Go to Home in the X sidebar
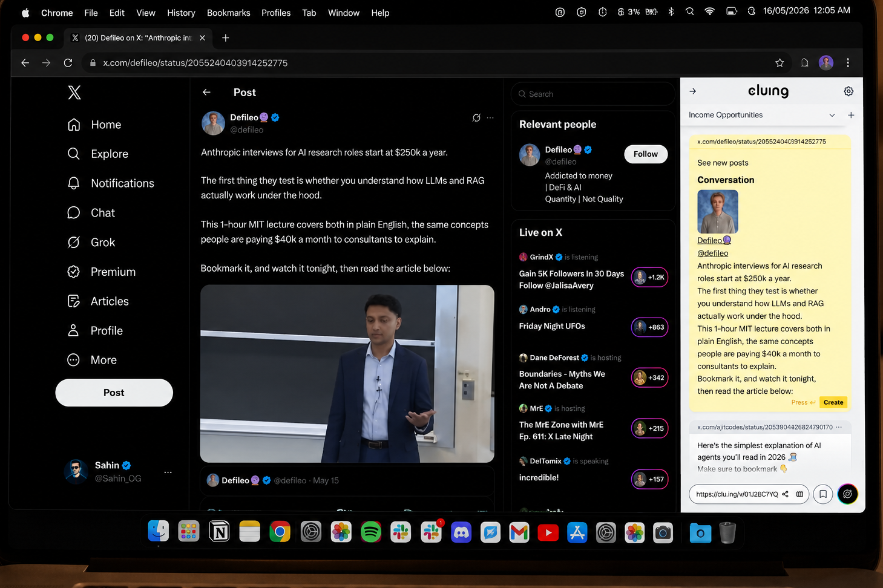 [94, 125]
